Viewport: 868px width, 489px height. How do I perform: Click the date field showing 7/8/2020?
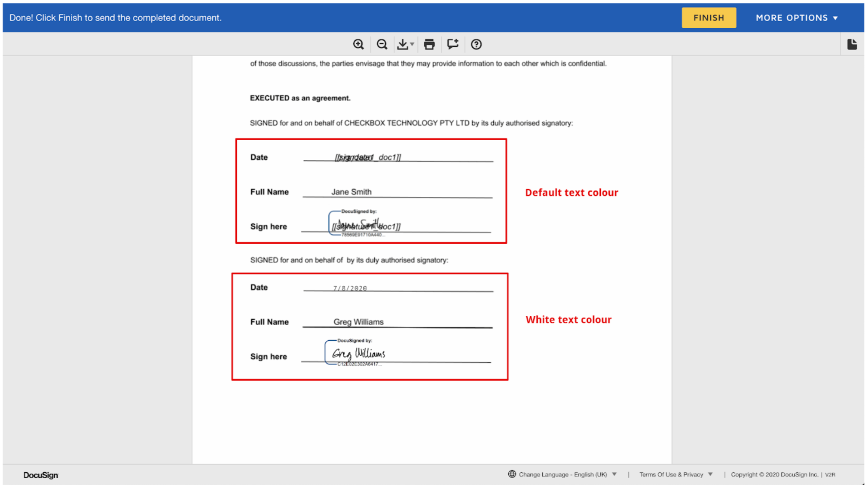[350, 288]
